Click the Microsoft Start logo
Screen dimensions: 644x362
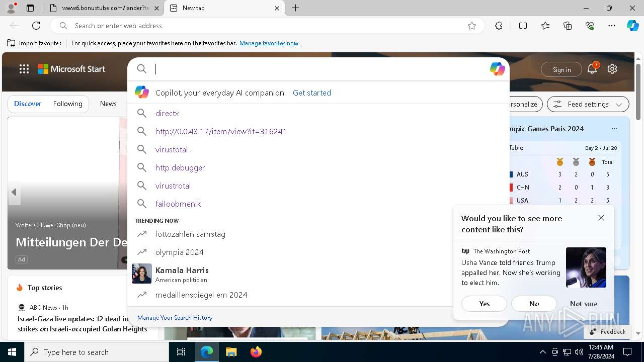tap(72, 69)
